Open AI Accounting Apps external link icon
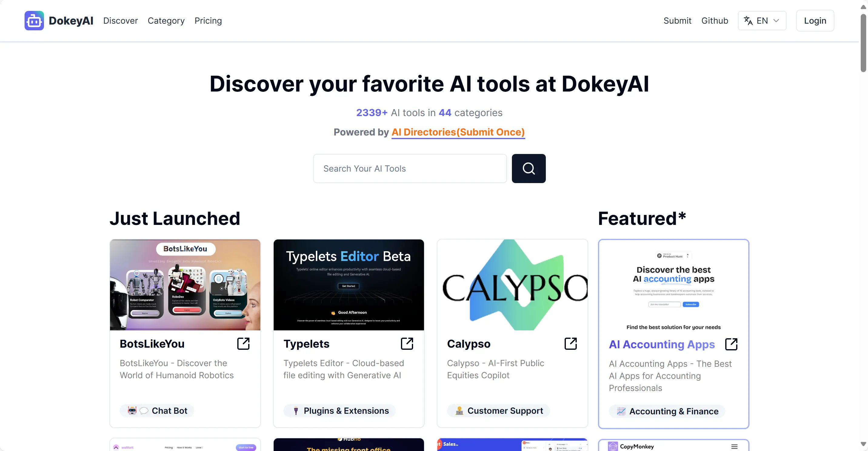The image size is (868, 451). tap(732, 345)
